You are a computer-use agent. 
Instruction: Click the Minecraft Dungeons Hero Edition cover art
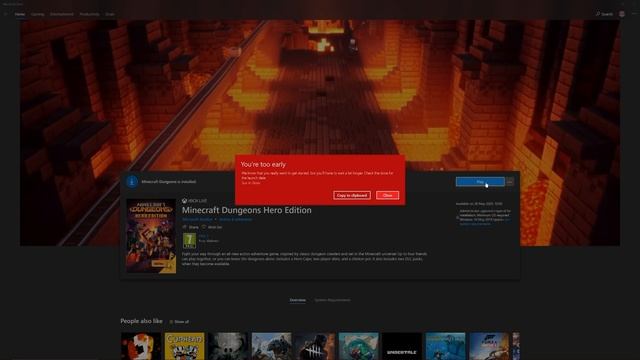coord(151,236)
